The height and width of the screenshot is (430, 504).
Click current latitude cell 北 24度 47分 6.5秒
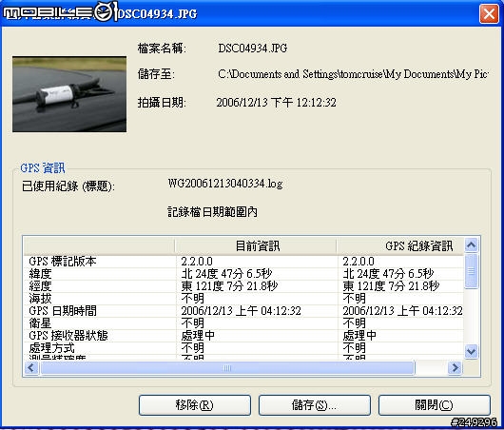(226, 274)
